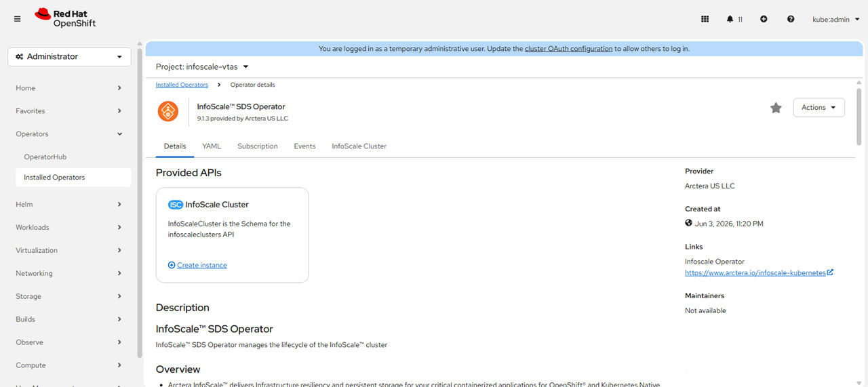Expand the Favorites navigation section
Viewport: 868px width, 387px height.
(69, 111)
